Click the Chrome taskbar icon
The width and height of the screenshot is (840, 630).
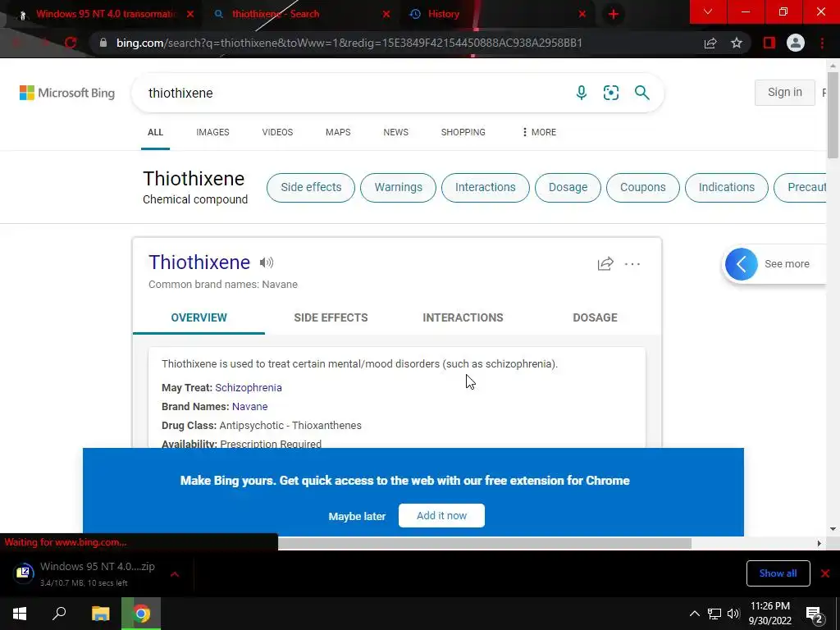tap(141, 614)
